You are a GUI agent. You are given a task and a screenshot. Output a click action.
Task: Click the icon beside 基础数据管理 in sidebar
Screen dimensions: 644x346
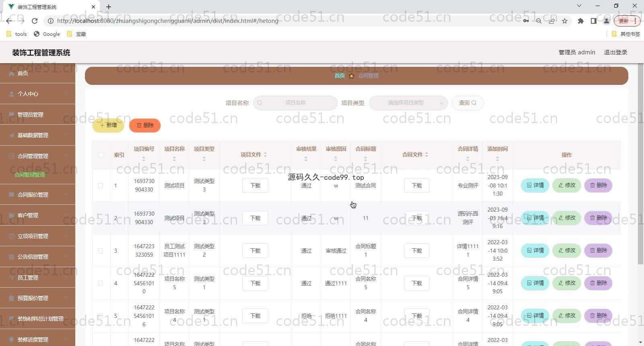tap(11, 136)
